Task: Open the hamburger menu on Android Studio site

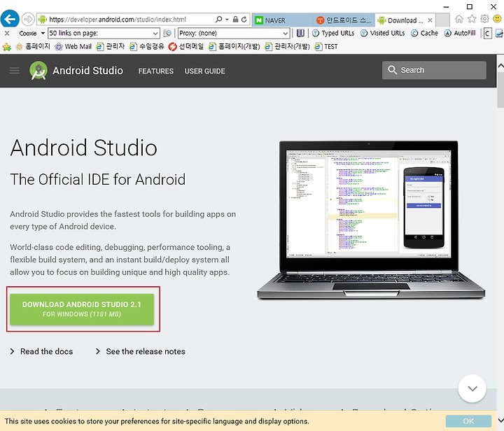Action: tap(14, 71)
